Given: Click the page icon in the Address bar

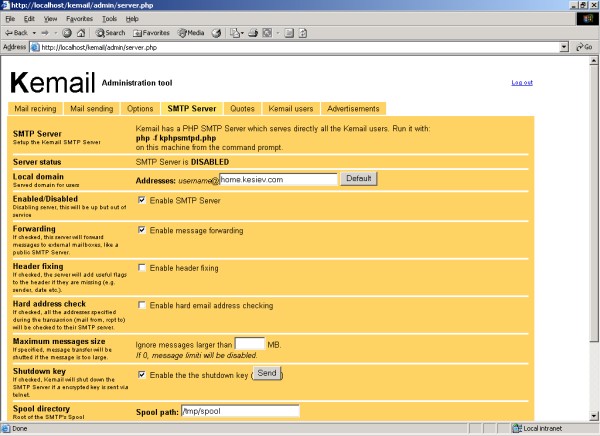Looking at the screenshot, I should coord(35,47).
